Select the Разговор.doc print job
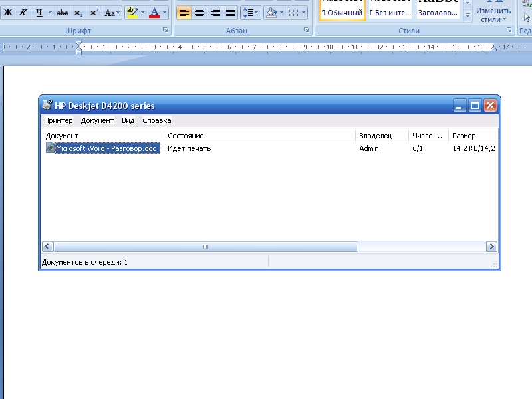The width and height of the screenshot is (532, 399). pos(106,148)
